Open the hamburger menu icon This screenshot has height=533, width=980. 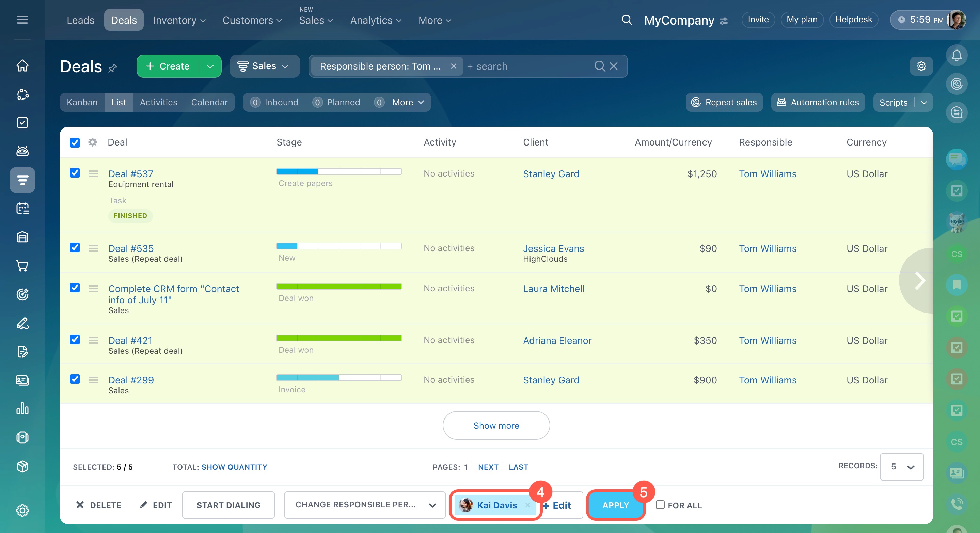(22, 20)
